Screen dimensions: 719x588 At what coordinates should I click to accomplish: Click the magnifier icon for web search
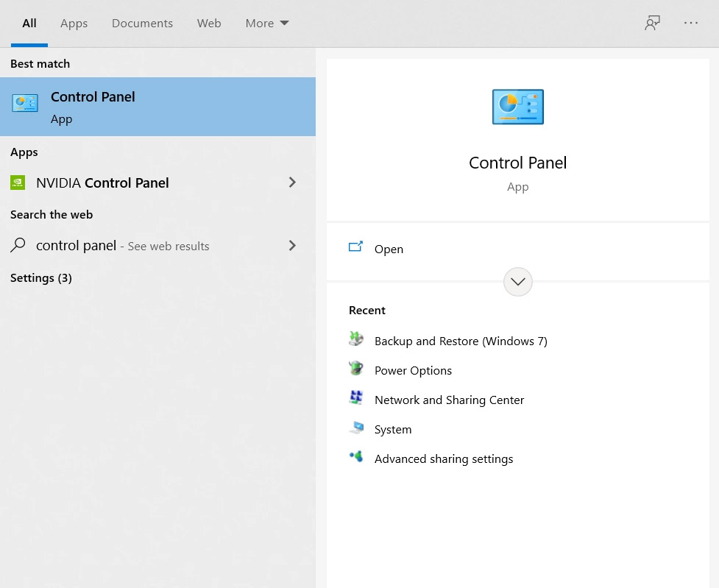18,245
